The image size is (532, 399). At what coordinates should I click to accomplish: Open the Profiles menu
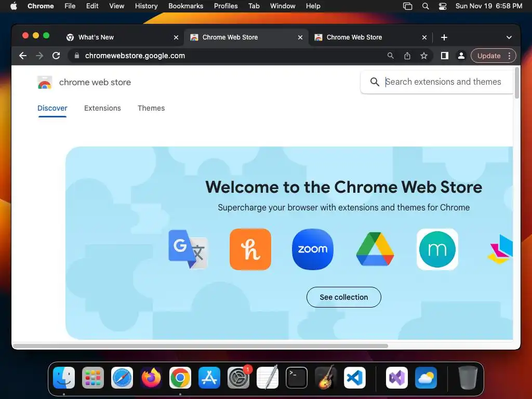(x=225, y=6)
